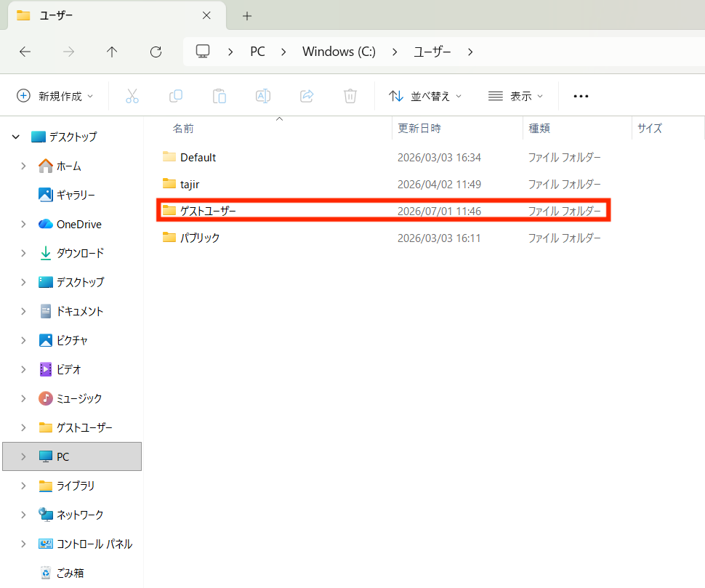Click the chevron after Windows (C:) breadcrumb
The height and width of the screenshot is (588, 705).
pyautogui.click(x=395, y=52)
